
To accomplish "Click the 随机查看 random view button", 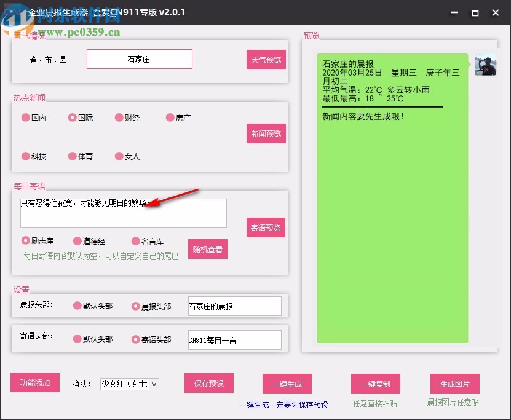I will [x=208, y=249].
